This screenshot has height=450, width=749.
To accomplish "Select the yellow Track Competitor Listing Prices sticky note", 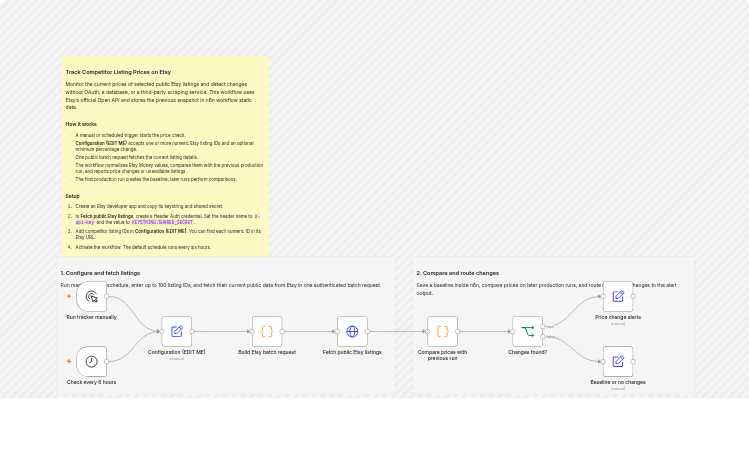I will (165, 156).
